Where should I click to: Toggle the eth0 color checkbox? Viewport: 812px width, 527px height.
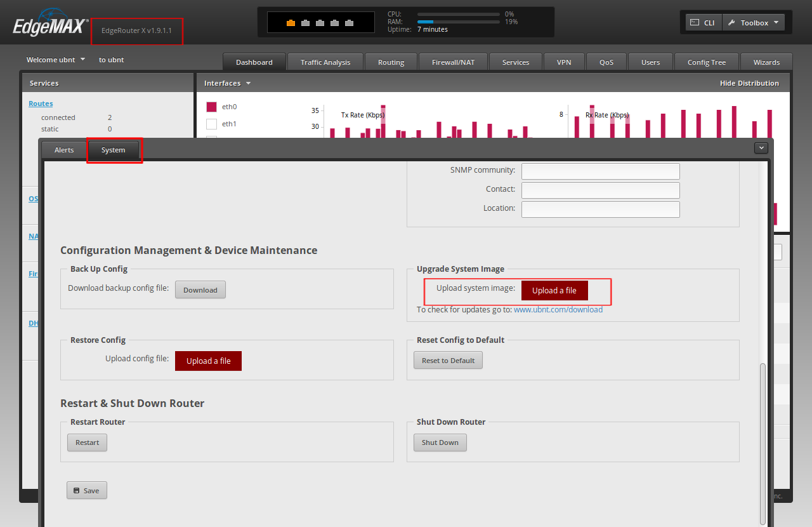[212, 107]
